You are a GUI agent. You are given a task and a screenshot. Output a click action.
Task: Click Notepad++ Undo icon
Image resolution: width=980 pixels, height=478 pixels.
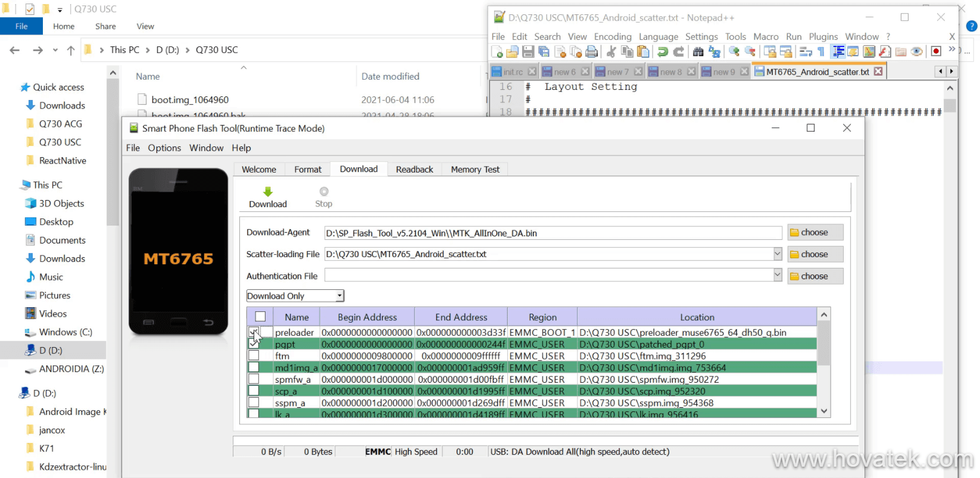click(663, 52)
